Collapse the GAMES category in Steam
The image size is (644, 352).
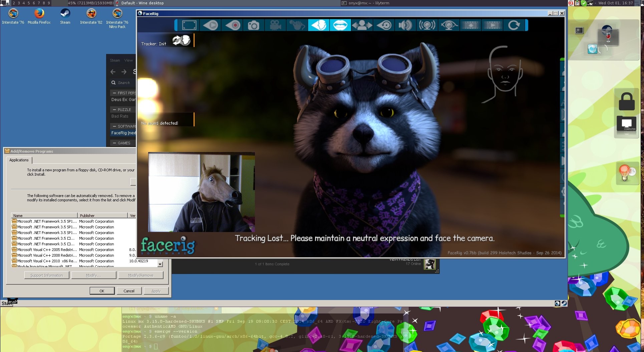coord(114,143)
